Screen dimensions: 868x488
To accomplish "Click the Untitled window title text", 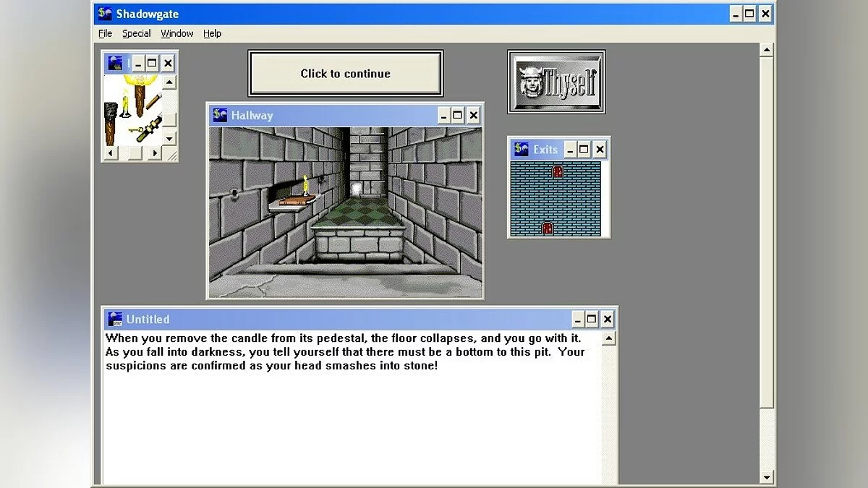I will 148,319.
